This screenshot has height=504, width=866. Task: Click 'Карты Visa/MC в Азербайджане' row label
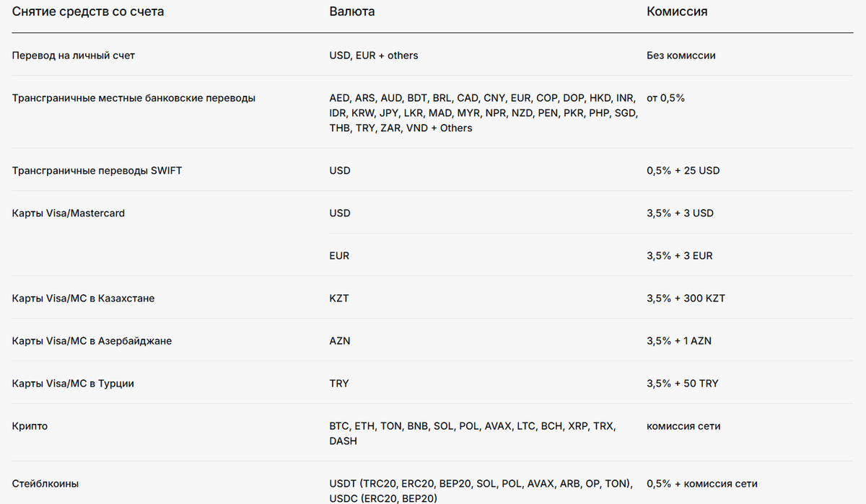pos(92,341)
